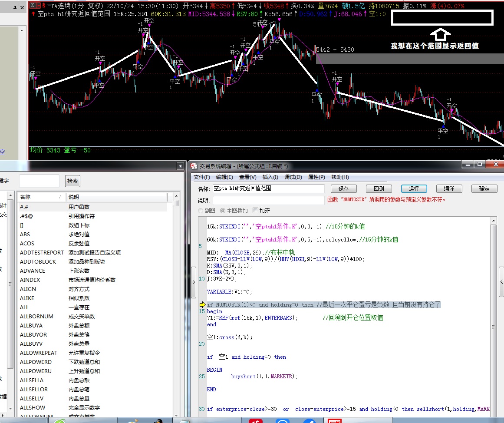Open the dropdown arrow beside the K button
The image size is (504, 423).
click(x=39, y=6)
